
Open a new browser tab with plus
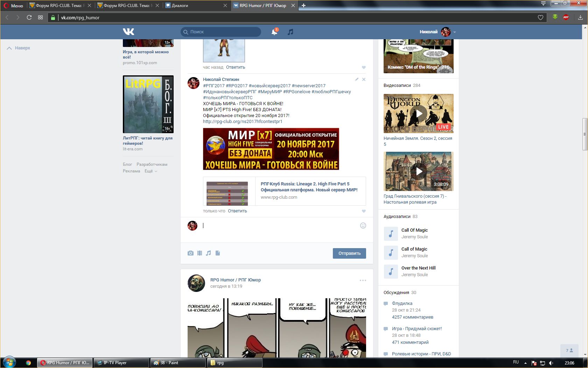tap(303, 6)
